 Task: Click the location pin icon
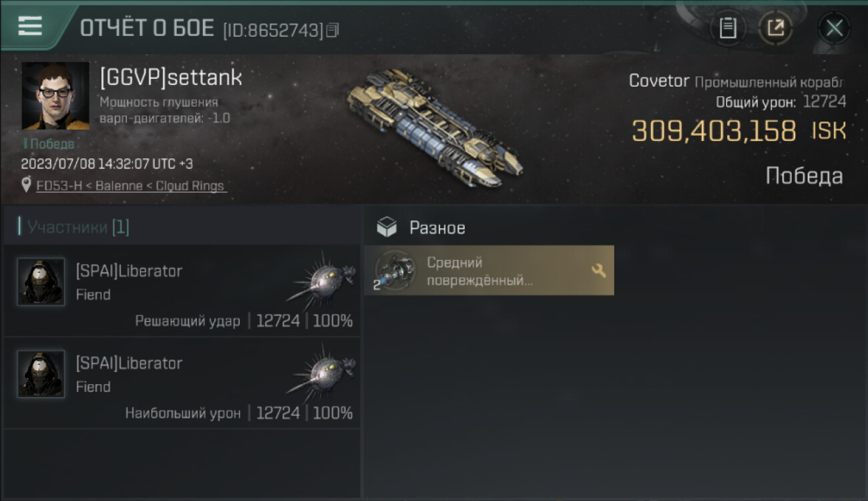click(27, 185)
